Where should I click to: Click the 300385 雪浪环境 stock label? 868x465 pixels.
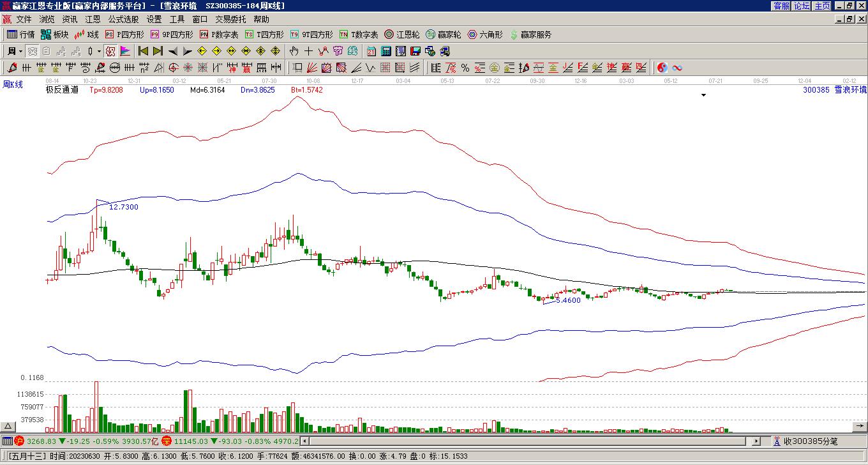pos(835,90)
